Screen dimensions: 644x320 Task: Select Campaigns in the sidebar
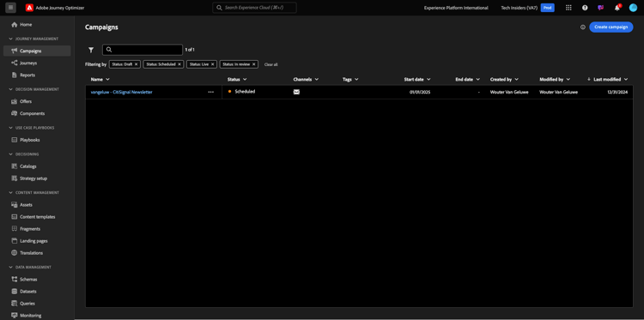click(37, 51)
